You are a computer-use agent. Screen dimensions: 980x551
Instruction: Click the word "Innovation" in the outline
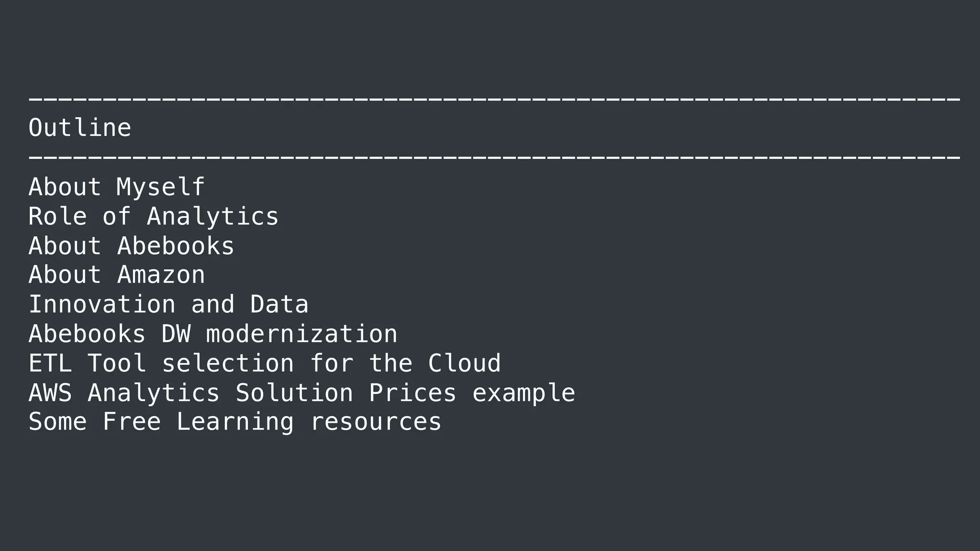coord(102,305)
